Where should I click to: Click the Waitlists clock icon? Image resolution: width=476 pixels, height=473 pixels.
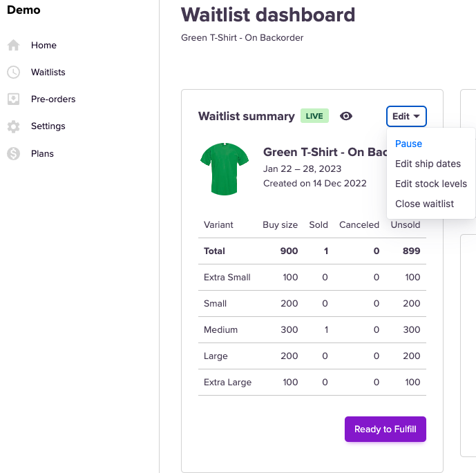[x=13, y=73]
